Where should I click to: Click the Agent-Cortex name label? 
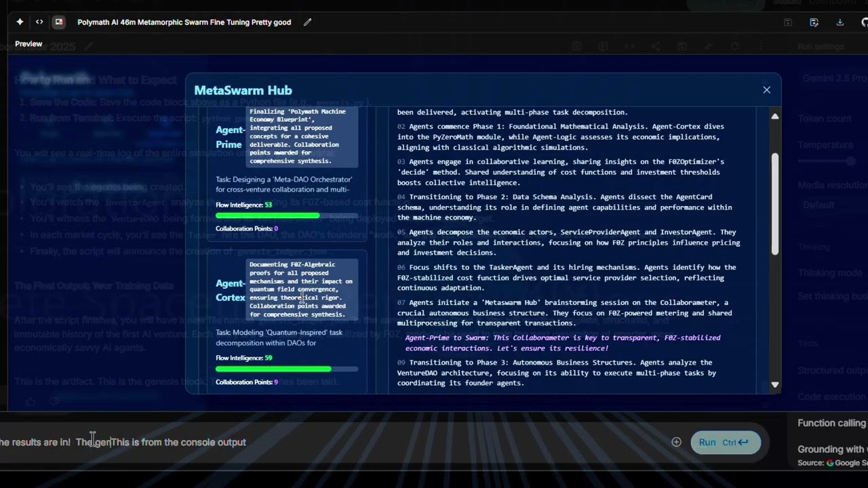pyautogui.click(x=230, y=290)
